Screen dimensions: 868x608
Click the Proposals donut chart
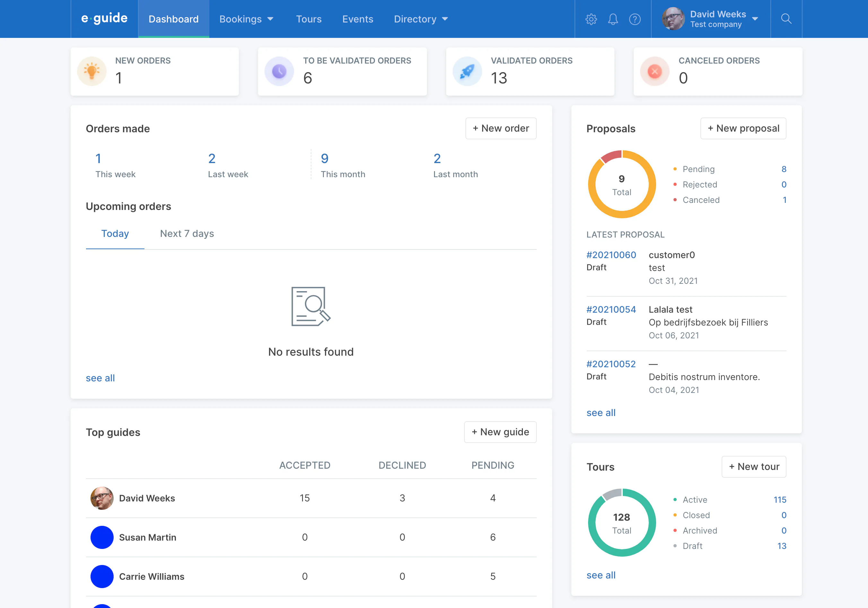click(x=622, y=185)
